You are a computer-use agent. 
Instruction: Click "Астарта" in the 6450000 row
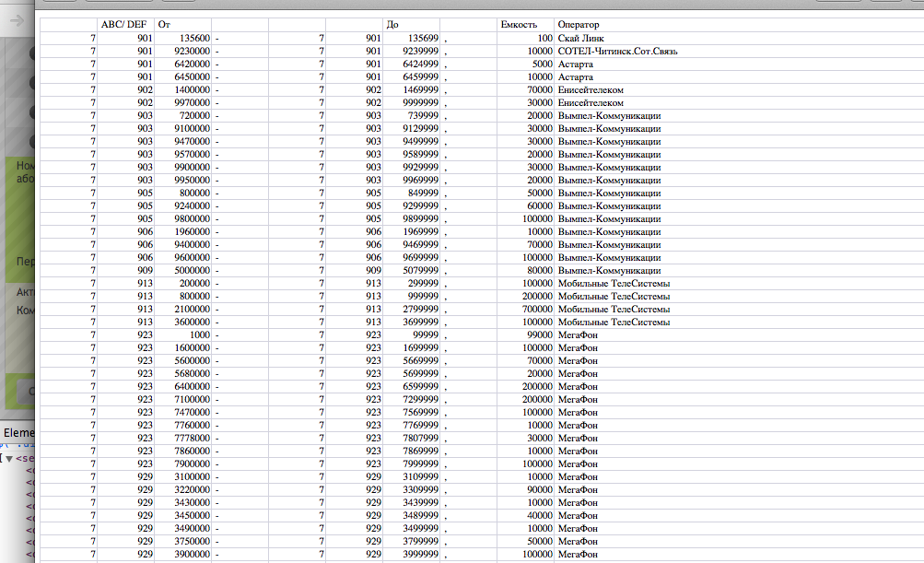click(575, 77)
